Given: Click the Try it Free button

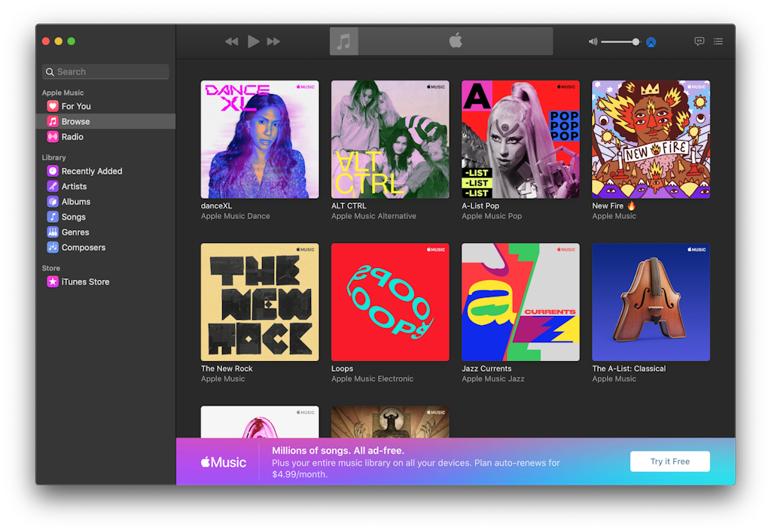Looking at the screenshot, I should [x=669, y=461].
